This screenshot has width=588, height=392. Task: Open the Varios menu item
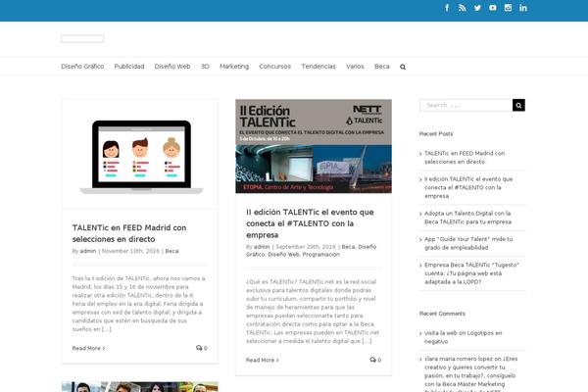(355, 67)
